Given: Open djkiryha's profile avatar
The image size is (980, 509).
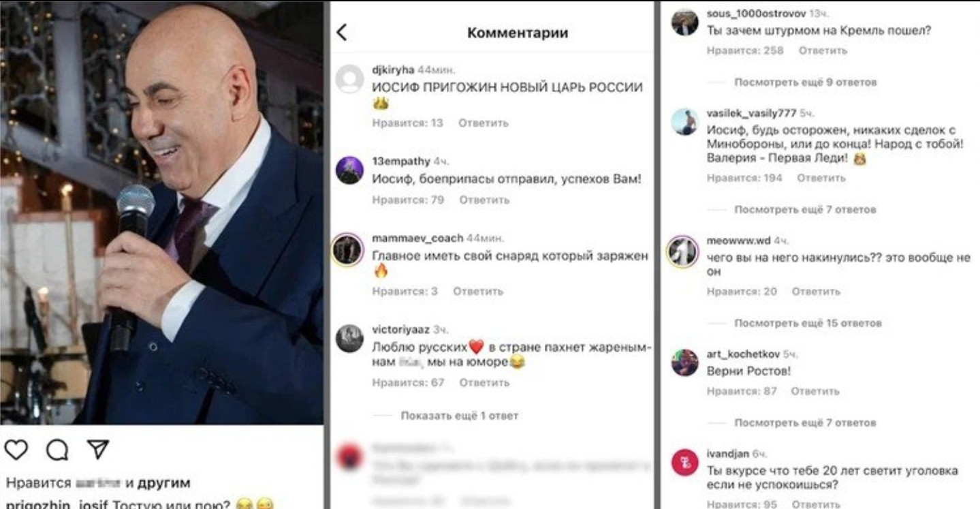Looking at the screenshot, I should (349, 79).
